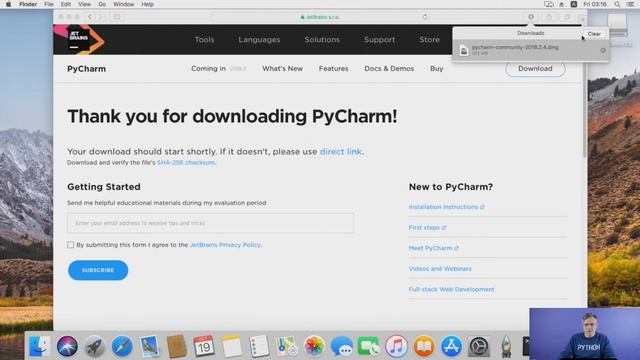The width and height of the screenshot is (640, 360).
Task: Open the Window menu in the menu bar
Action: tap(124, 4)
